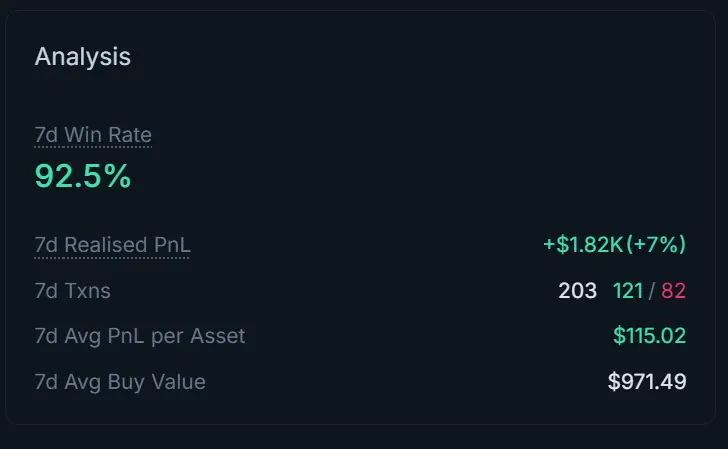Select the $971.49 average buy value

pos(646,381)
